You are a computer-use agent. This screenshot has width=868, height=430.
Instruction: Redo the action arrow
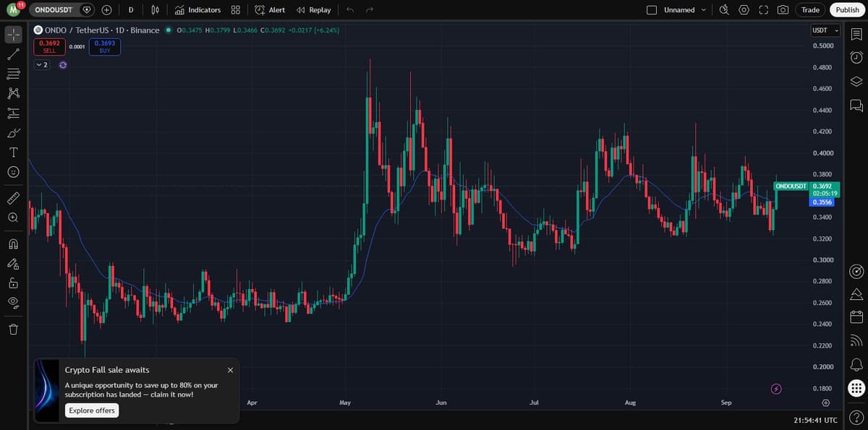pyautogui.click(x=370, y=10)
